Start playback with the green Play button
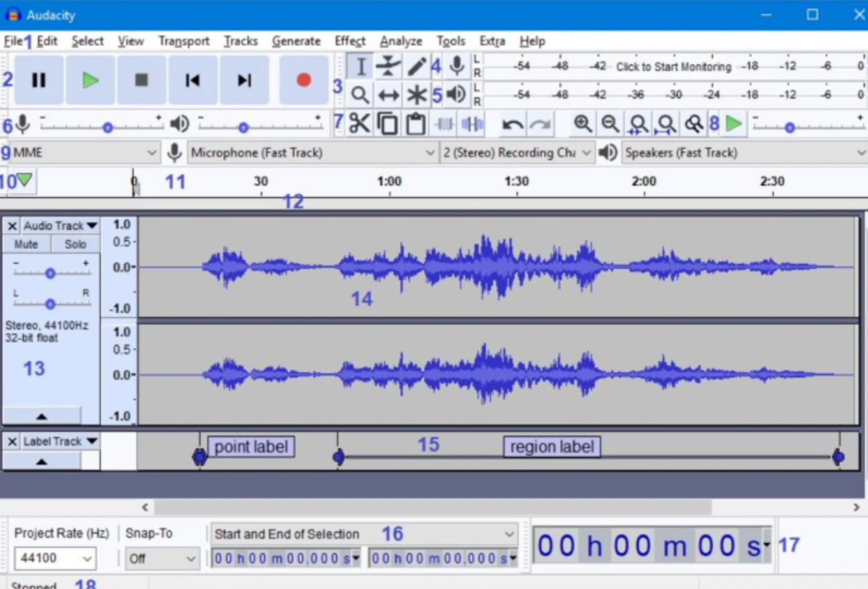This screenshot has height=589, width=868. (90, 80)
